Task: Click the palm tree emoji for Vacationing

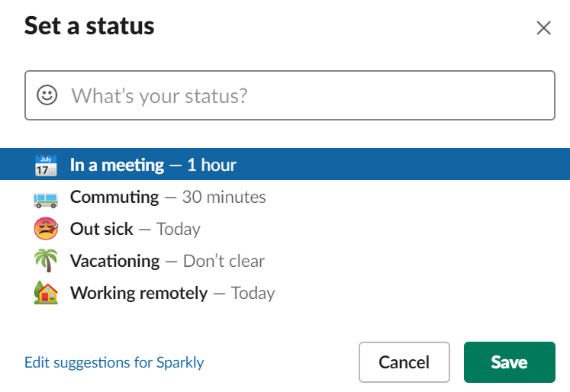Action: 46,261
